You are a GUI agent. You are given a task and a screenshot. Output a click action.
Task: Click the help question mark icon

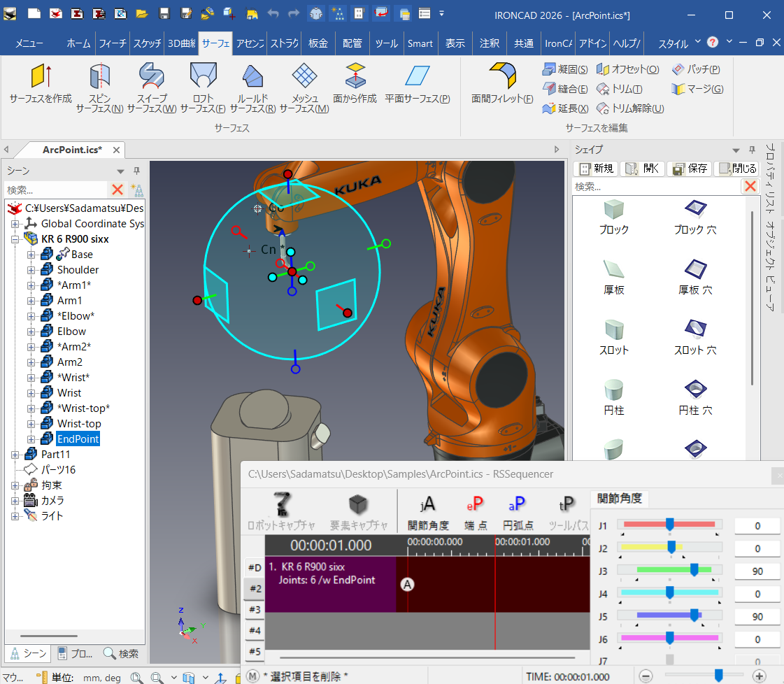[x=713, y=43]
